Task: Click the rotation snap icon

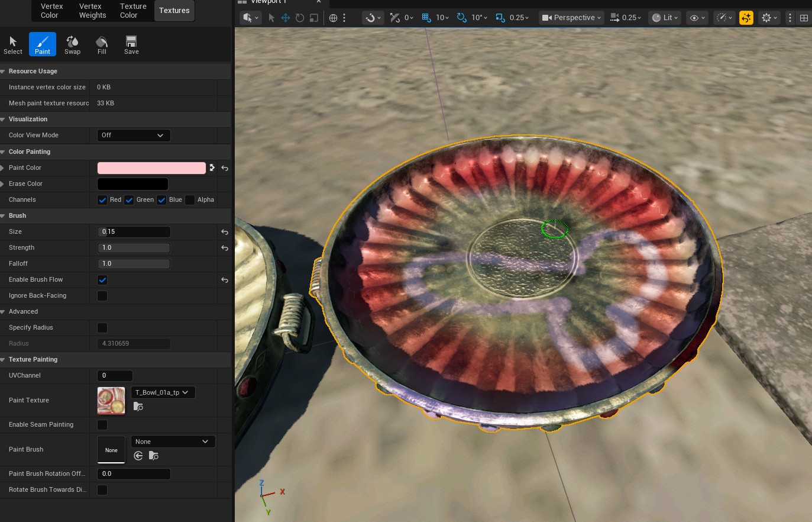Action: tap(462, 18)
